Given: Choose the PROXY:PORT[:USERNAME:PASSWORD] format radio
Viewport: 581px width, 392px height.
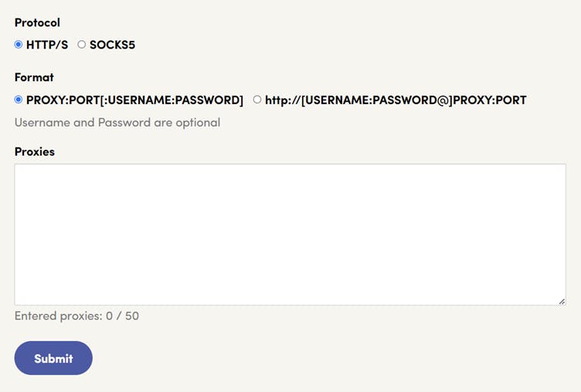Looking at the screenshot, I should pos(19,100).
